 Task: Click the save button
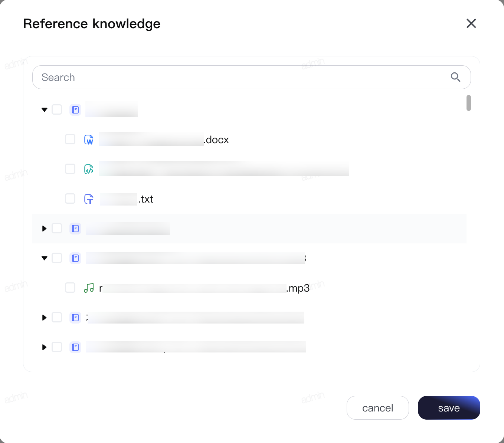coord(449,408)
